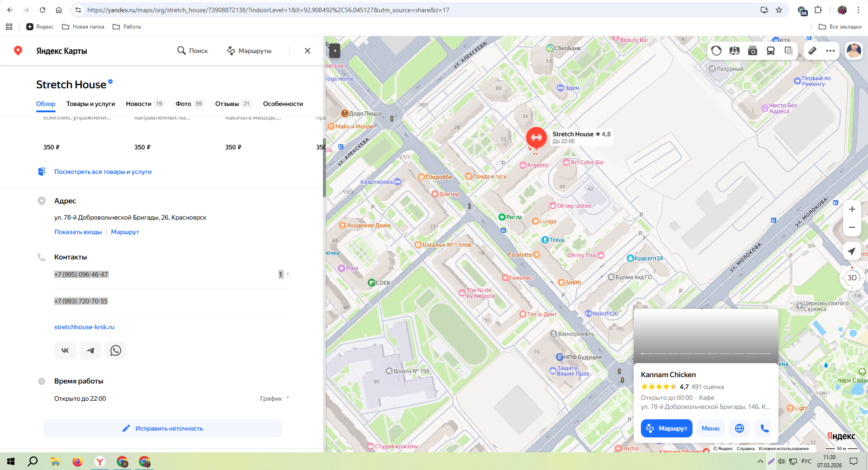Show panoramas and photos on map
Image resolution: width=868 pixels, height=470 pixels.
[x=753, y=51]
